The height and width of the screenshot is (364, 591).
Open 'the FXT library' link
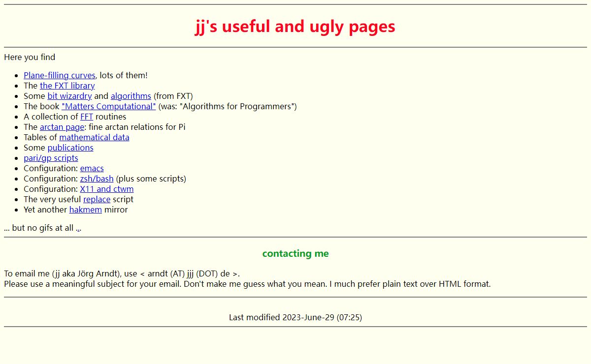67,86
